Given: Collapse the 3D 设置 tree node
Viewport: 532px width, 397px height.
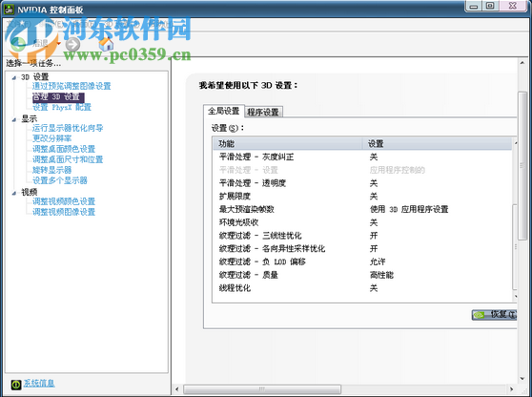Looking at the screenshot, I should [14, 77].
